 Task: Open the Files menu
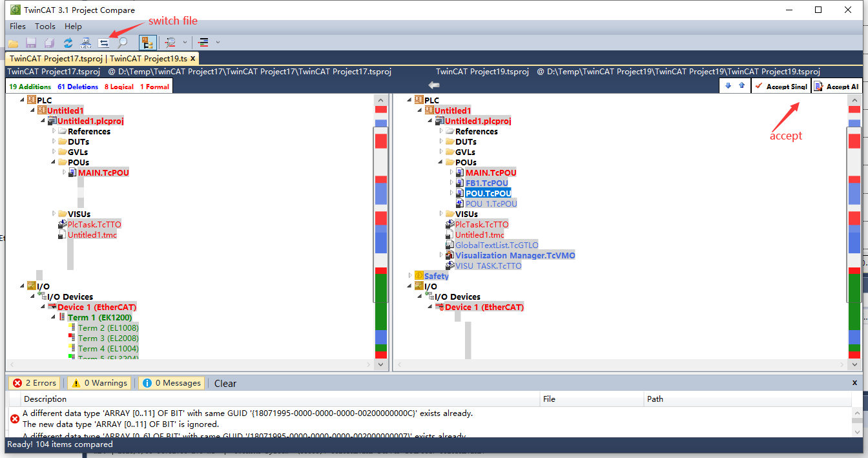click(x=18, y=26)
